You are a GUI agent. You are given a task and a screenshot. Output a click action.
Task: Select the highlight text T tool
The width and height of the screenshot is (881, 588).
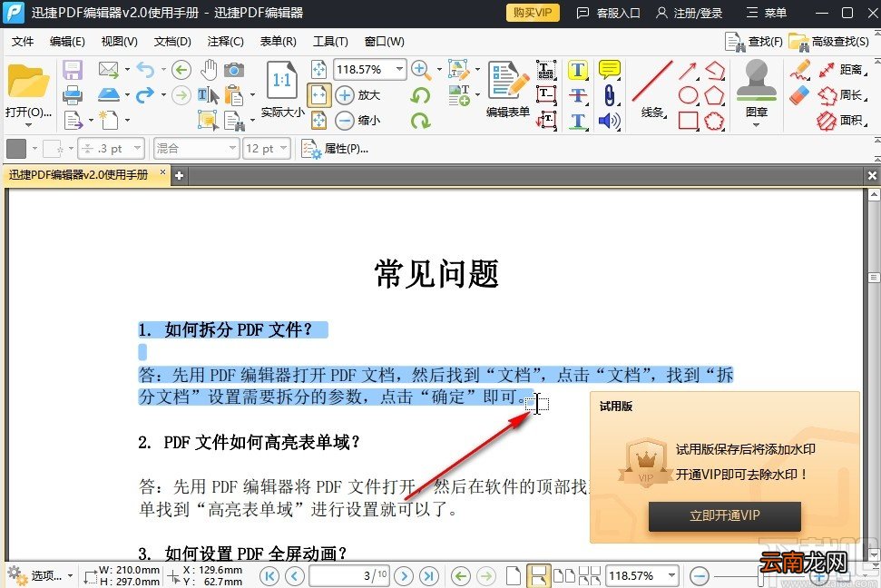tap(578, 70)
